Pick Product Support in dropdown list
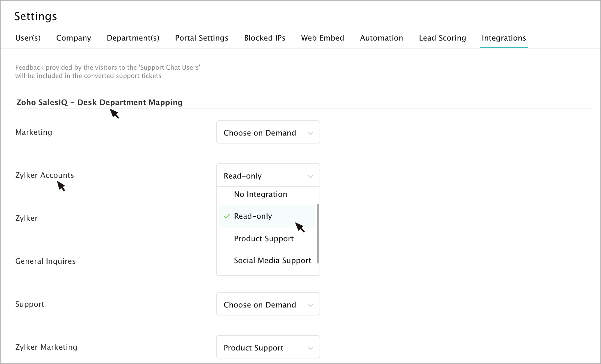 click(264, 239)
